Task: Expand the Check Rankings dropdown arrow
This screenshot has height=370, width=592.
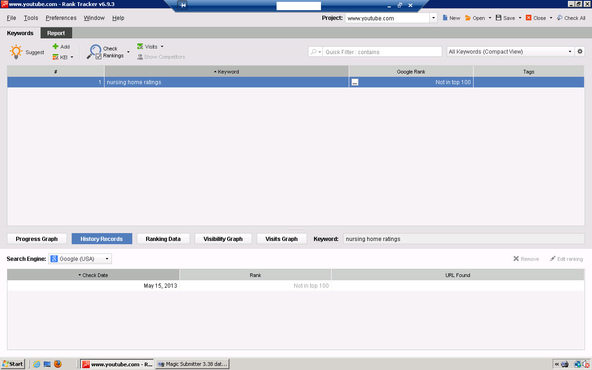Action: 128,52
